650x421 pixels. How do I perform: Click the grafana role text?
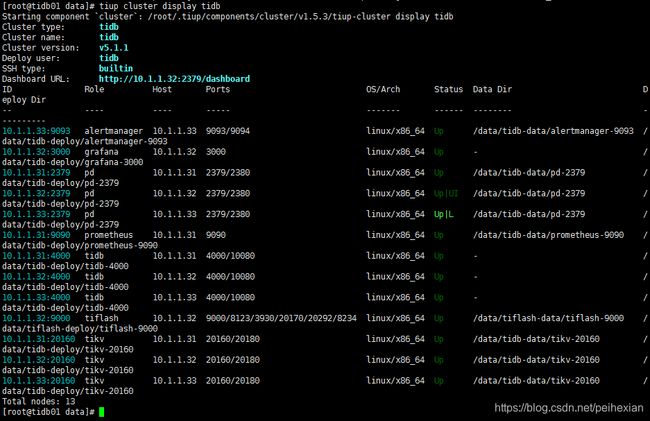[102, 152]
